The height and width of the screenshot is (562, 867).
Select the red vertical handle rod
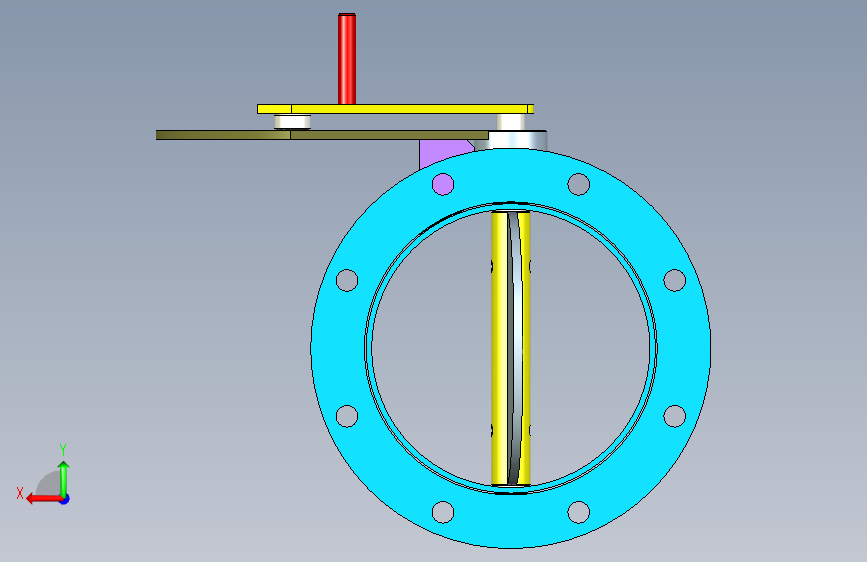pyautogui.click(x=347, y=59)
